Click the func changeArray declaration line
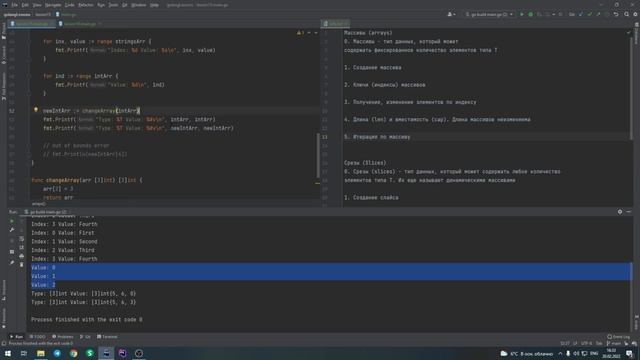640x360 pixels. click(87, 180)
